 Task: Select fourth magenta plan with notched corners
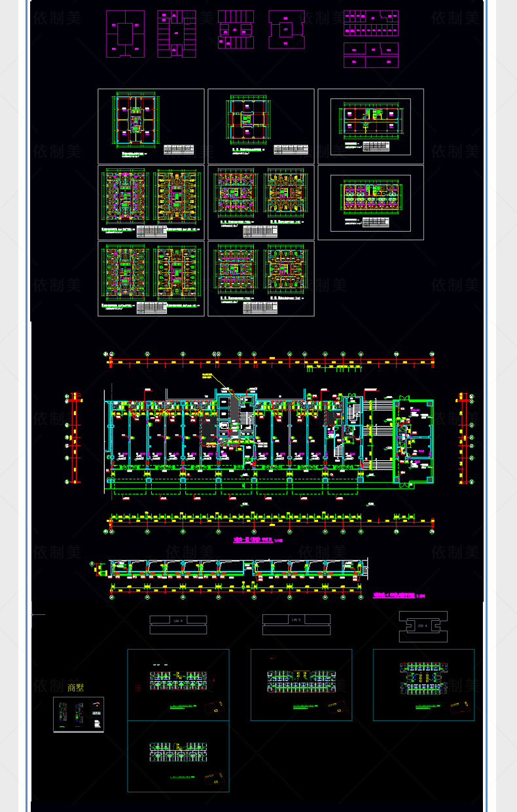coord(287,29)
